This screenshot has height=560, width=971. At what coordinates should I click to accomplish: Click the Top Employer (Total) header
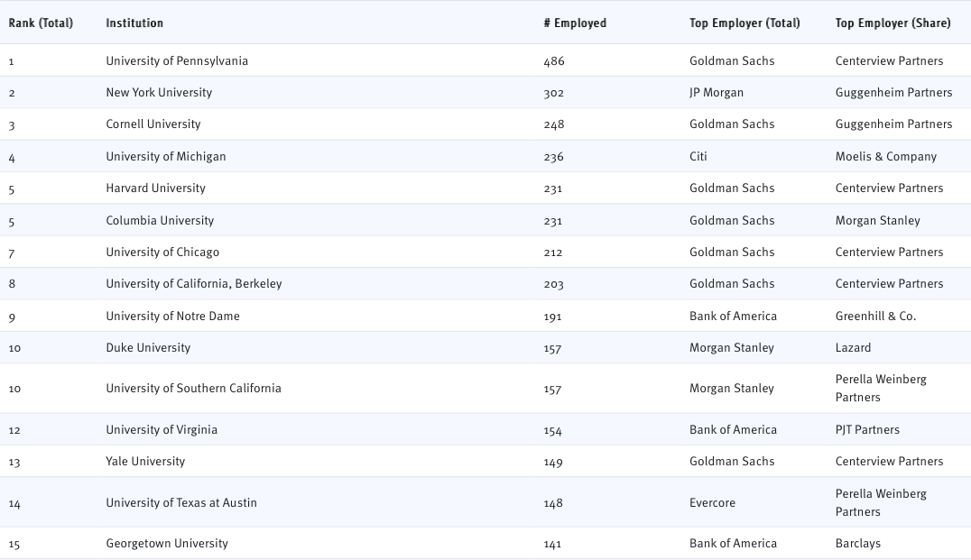744,23
